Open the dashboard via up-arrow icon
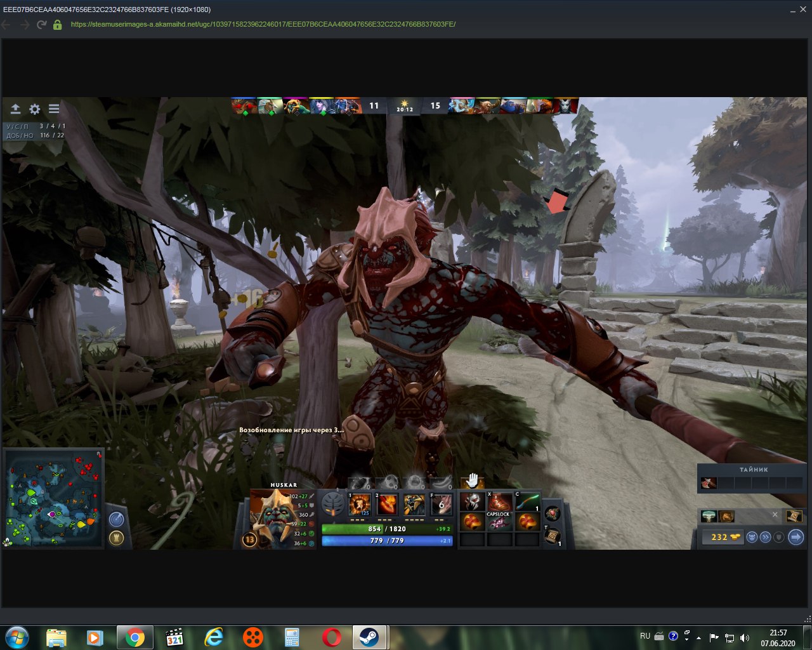Screen dimensions: 812x650 point(16,109)
